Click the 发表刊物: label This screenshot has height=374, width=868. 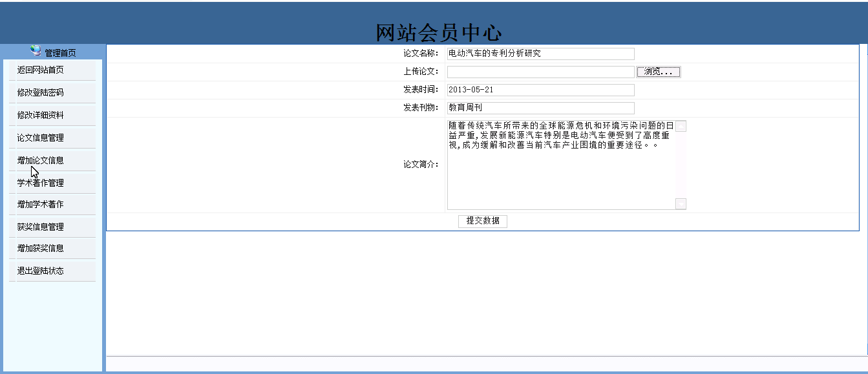[421, 108]
